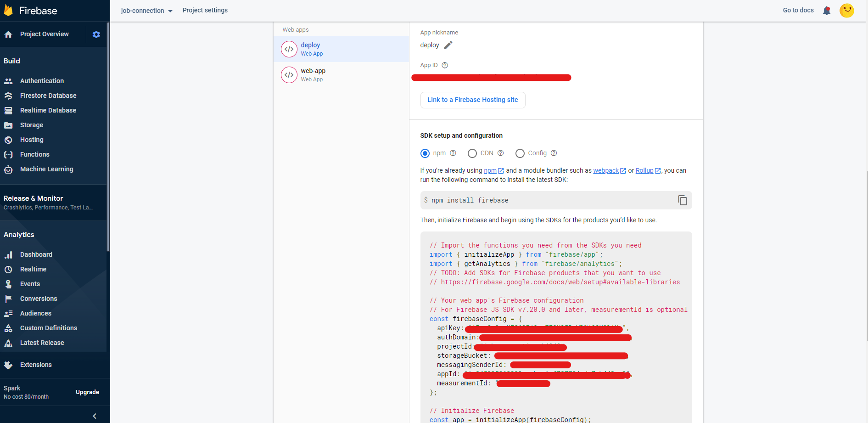Show App ID help tooltip icon
The width and height of the screenshot is (868, 423).
[445, 65]
